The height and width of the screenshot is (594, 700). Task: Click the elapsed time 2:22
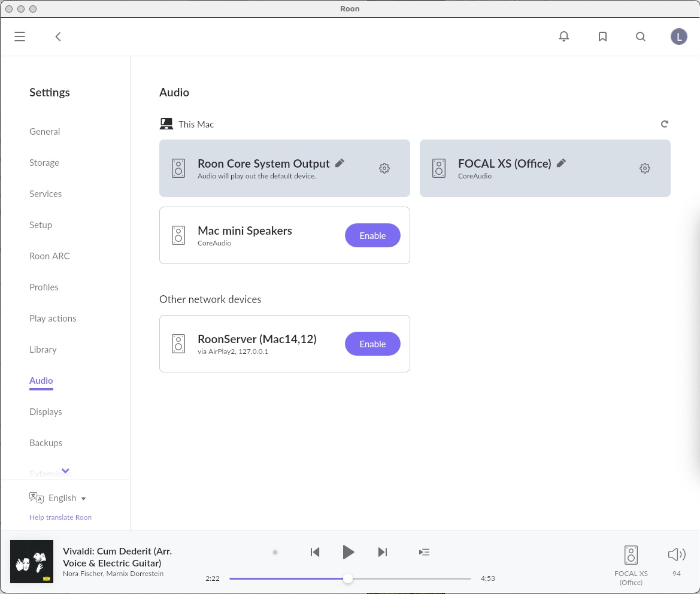pyautogui.click(x=213, y=578)
